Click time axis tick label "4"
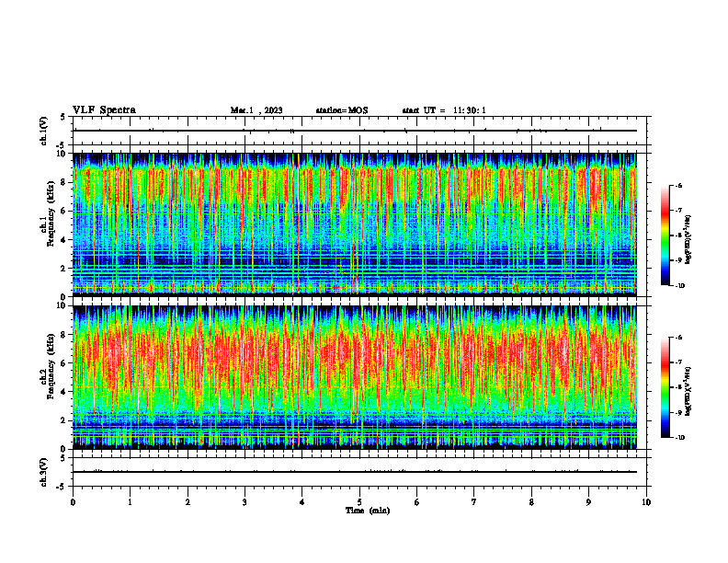Screen dimensions: 728x563 (302, 502)
